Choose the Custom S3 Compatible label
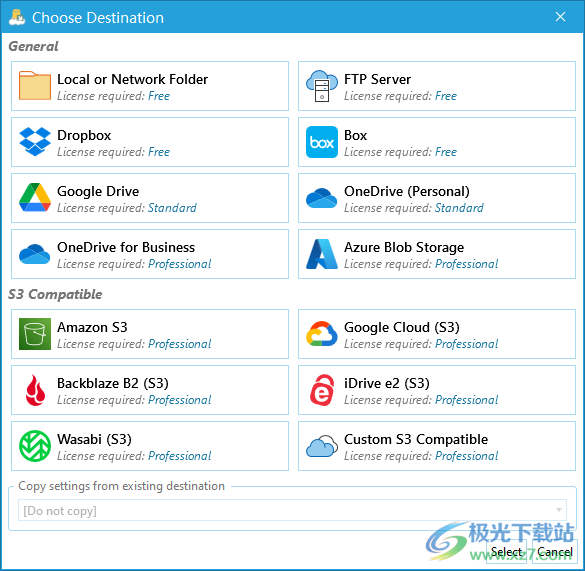The image size is (585, 571). click(416, 439)
